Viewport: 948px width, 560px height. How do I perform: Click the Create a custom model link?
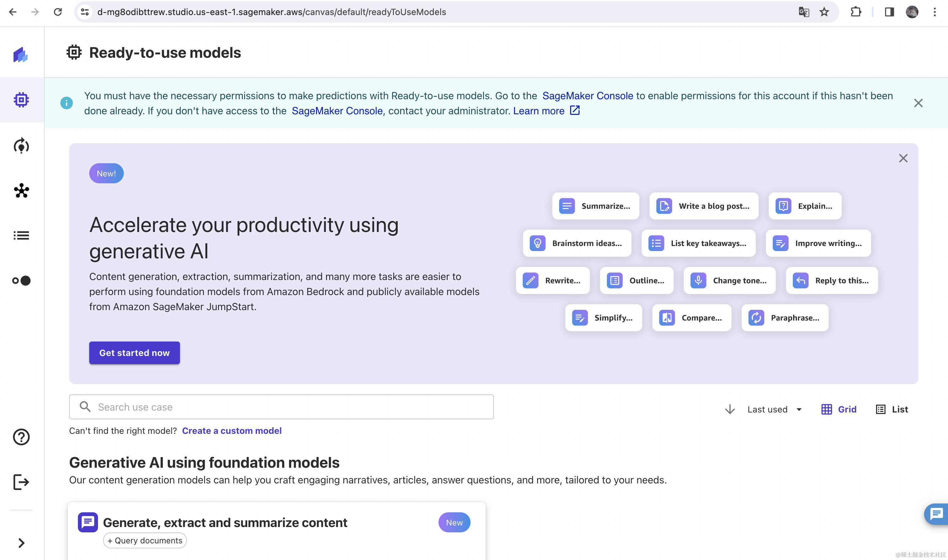tap(232, 430)
